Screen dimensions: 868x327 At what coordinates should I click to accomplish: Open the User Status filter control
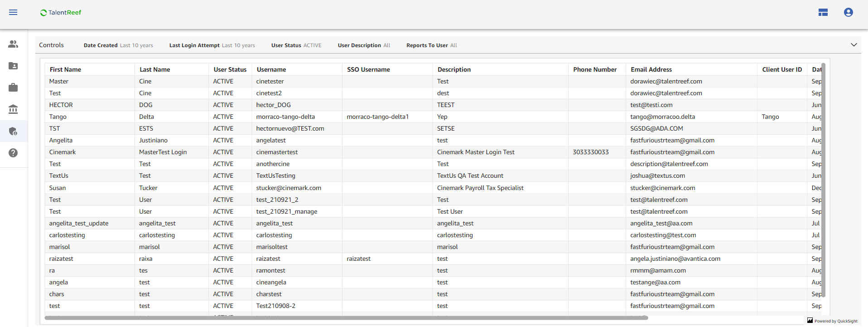coord(296,45)
